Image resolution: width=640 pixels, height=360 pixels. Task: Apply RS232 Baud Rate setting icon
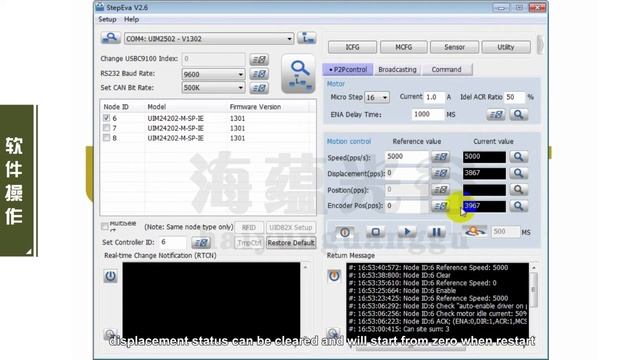[259, 74]
